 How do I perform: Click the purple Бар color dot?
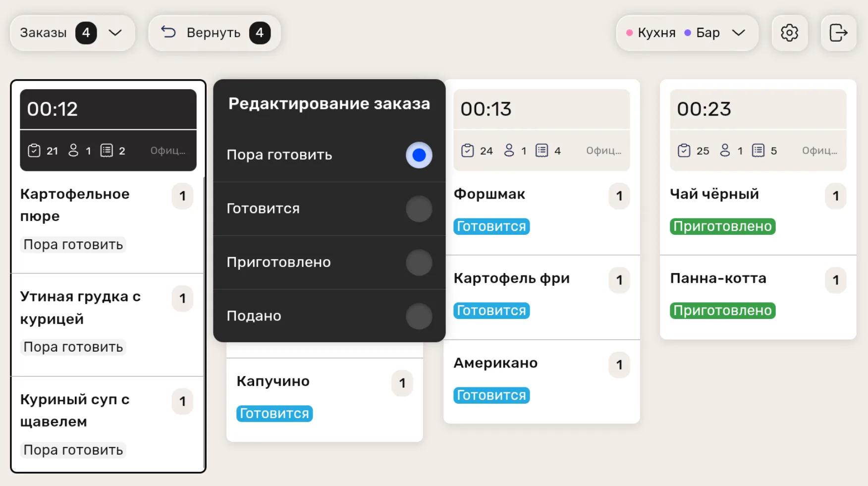click(688, 33)
